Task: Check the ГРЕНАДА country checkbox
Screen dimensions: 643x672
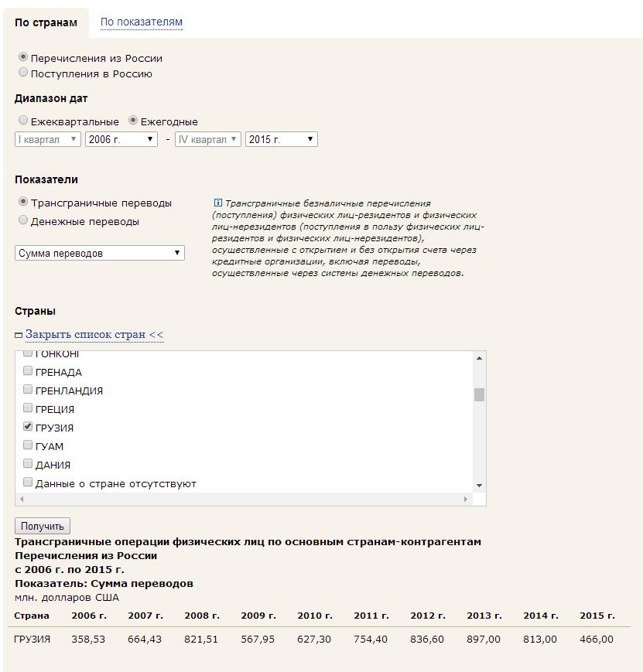Action: point(28,370)
